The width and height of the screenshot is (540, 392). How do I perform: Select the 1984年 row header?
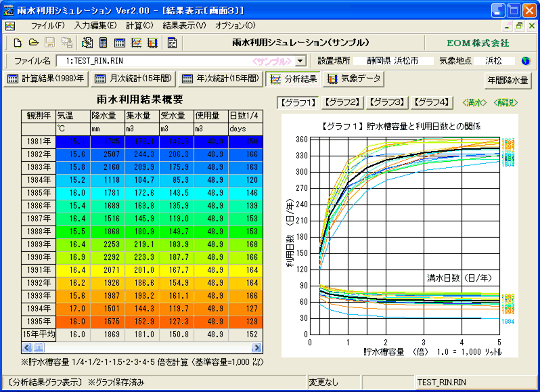39,180
